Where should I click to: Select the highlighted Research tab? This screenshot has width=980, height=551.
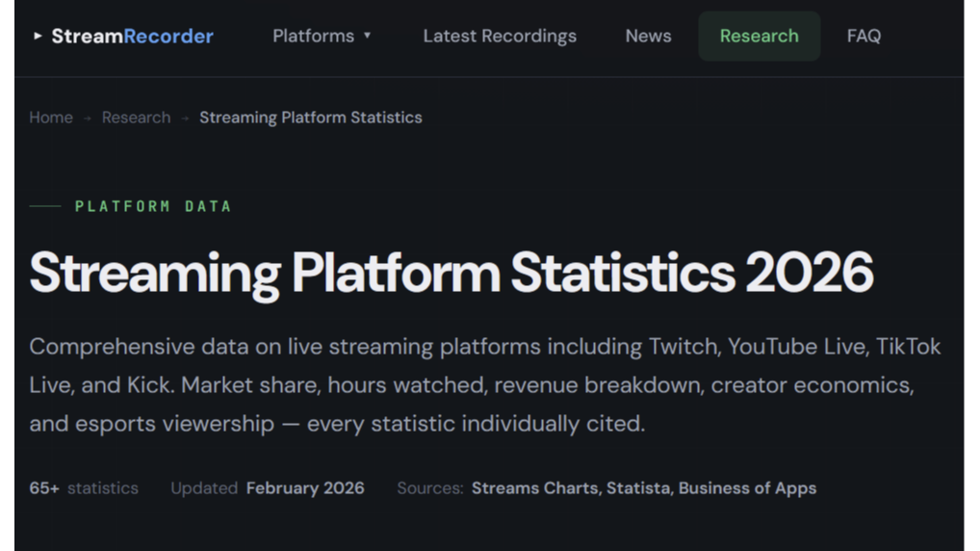click(759, 37)
